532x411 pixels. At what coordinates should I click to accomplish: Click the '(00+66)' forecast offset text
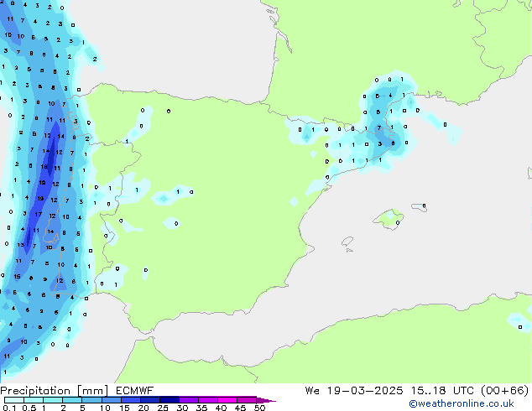(x=505, y=391)
